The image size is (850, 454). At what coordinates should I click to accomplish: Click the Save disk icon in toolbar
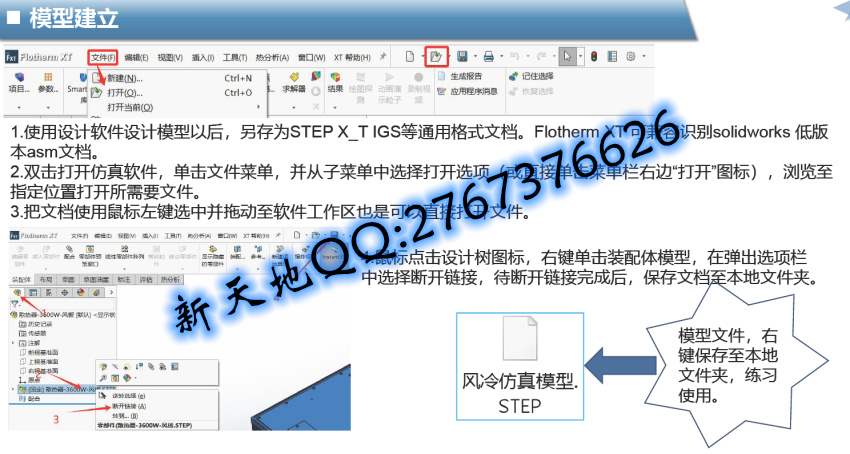click(462, 57)
